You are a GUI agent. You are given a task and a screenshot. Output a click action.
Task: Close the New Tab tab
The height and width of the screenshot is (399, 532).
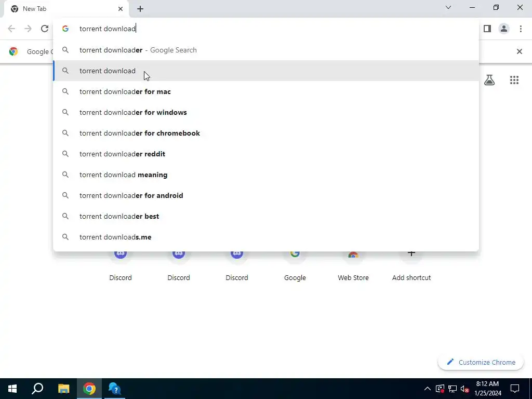(x=121, y=9)
